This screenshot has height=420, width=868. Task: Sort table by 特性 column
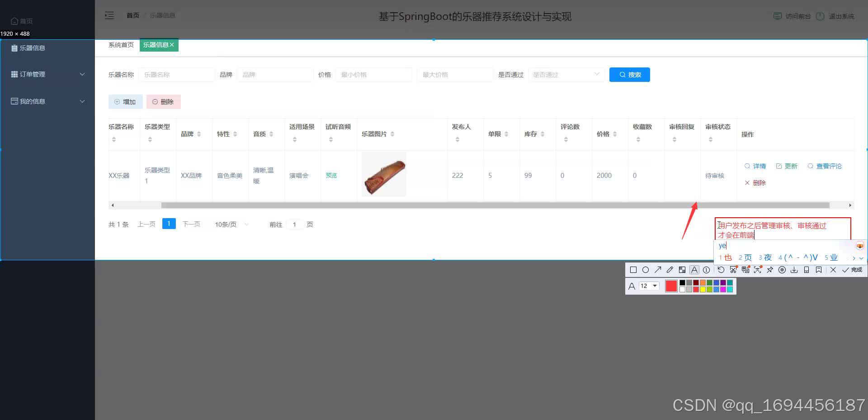coord(235,134)
